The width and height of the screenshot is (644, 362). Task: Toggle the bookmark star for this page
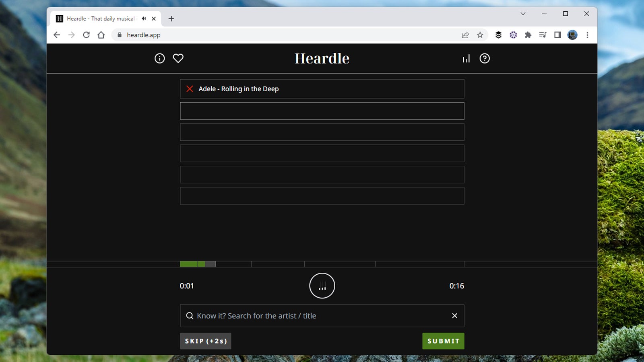(x=480, y=35)
